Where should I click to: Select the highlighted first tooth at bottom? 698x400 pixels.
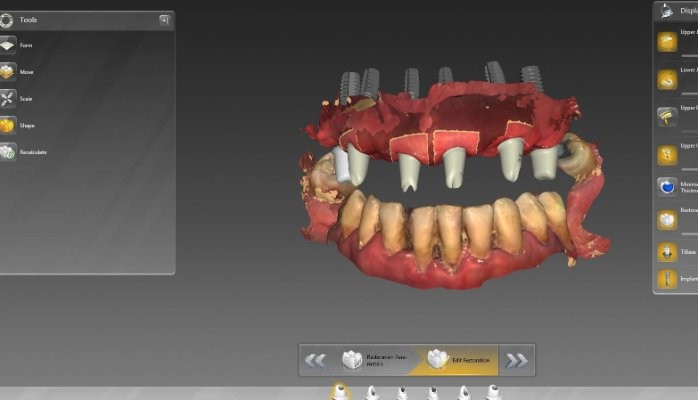(340, 391)
